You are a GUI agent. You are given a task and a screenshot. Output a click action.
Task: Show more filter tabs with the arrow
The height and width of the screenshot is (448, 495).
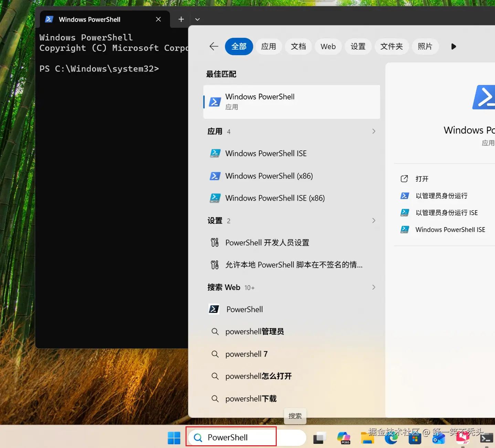[453, 46]
